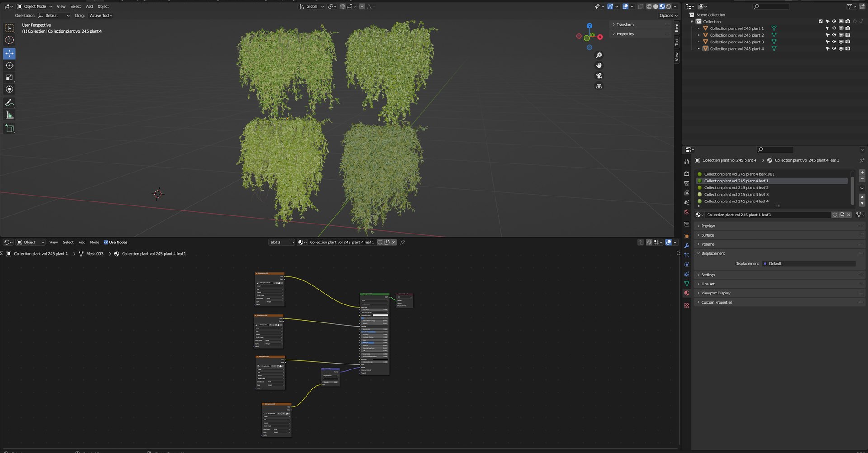868x453 pixels.
Task: Open the Tool properties tab icon
Action: [687, 162]
